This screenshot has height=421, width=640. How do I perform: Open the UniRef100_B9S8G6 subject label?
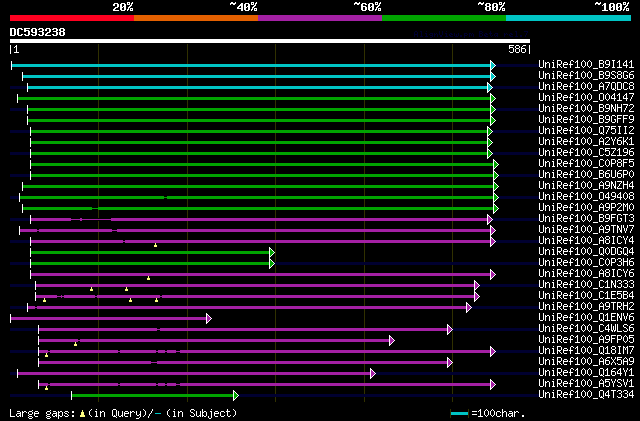[586, 75]
